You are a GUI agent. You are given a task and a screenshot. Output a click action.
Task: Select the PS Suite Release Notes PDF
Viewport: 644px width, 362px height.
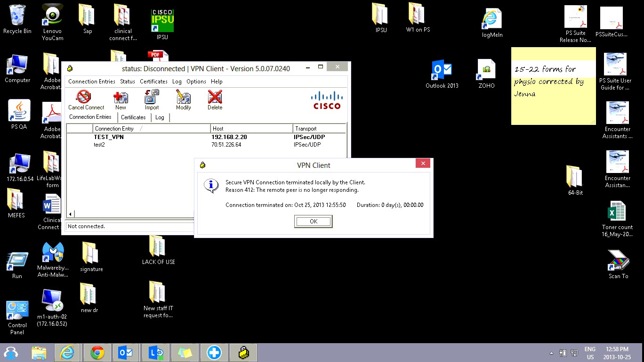coord(575,24)
